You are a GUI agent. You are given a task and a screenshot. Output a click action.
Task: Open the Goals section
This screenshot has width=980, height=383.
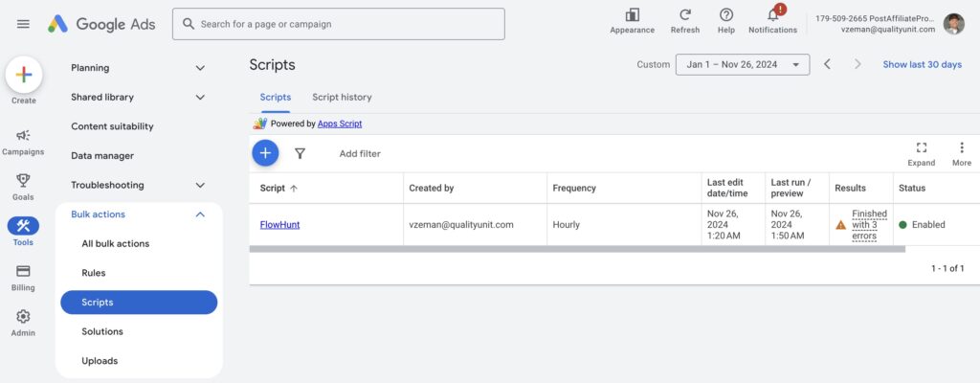pos(23,187)
